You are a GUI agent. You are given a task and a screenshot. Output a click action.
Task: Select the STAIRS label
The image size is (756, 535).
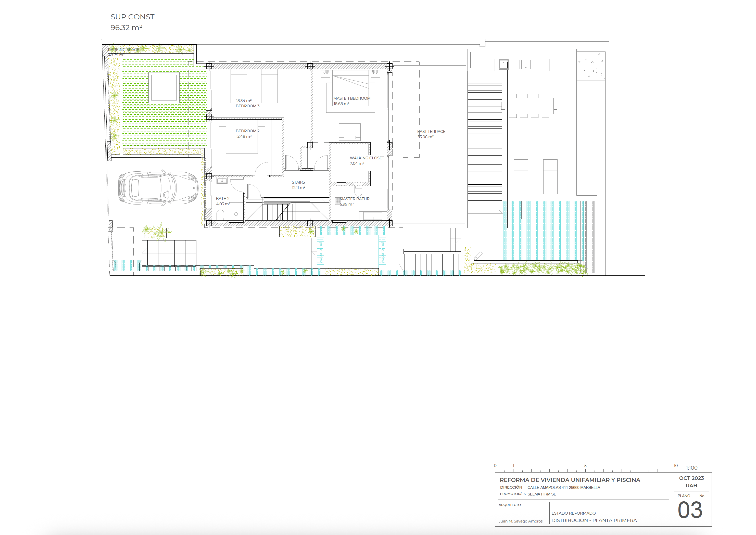click(x=298, y=182)
